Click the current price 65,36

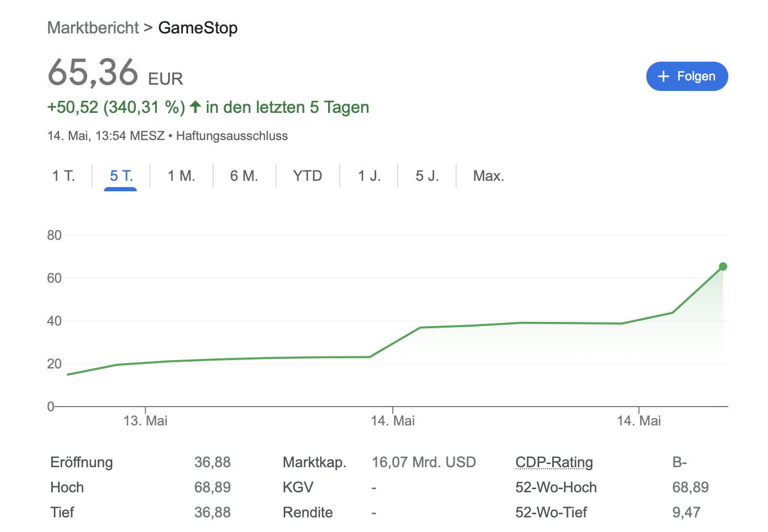coord(93,72)
